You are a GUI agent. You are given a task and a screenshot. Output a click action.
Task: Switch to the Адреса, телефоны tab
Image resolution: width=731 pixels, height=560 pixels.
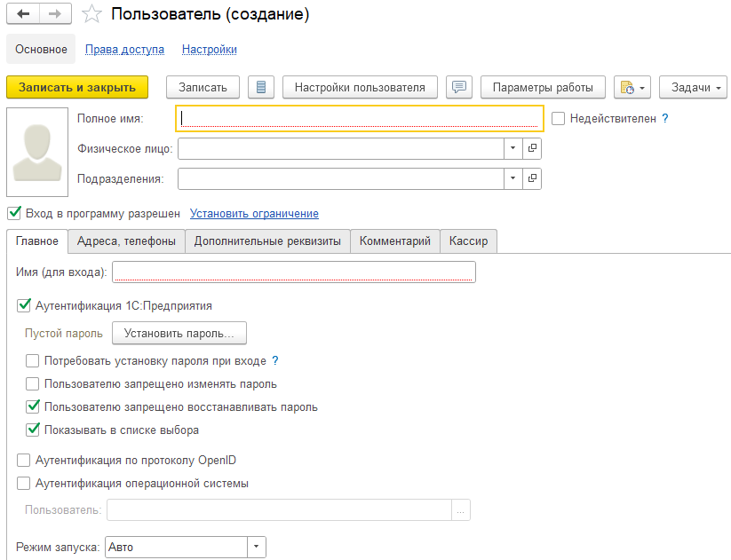coord(126,241)
